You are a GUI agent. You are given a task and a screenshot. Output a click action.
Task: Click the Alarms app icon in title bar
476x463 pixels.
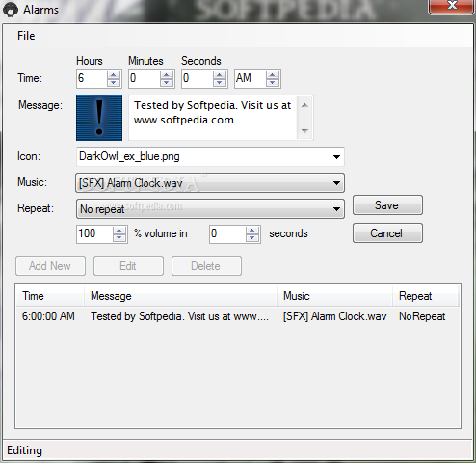(11, 10)
